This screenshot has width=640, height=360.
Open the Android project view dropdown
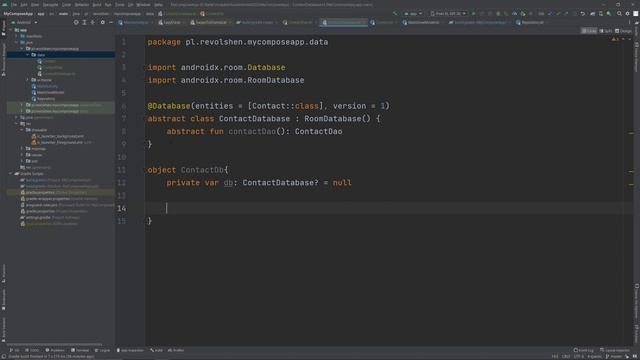click(25, 22)
